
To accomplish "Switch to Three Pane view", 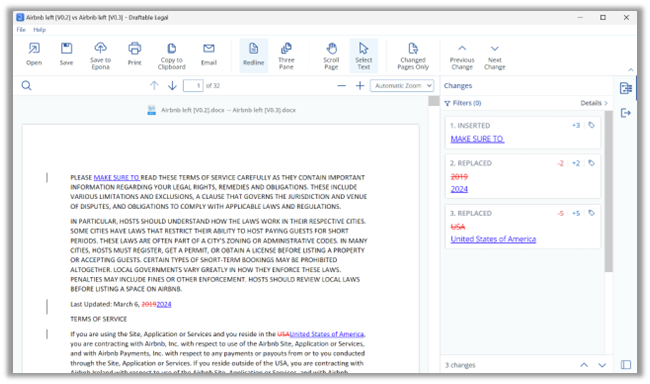I will pos(286,55).
